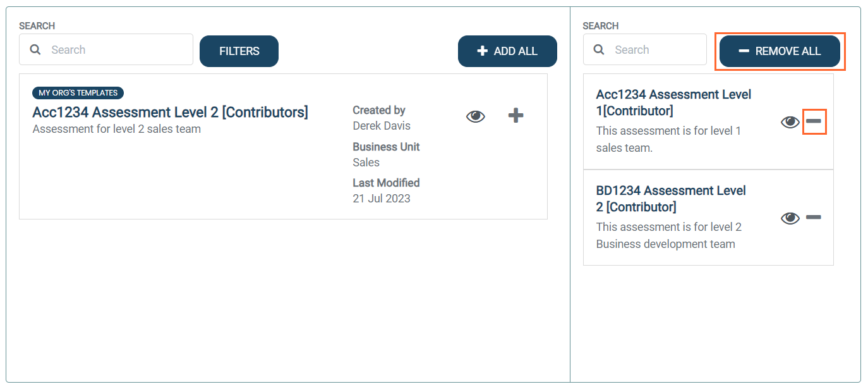Screen dimensions: 868x389
Task: Preview Acc1234 Assessment Level 1 via eye icon
Action: tap(790, 122)
